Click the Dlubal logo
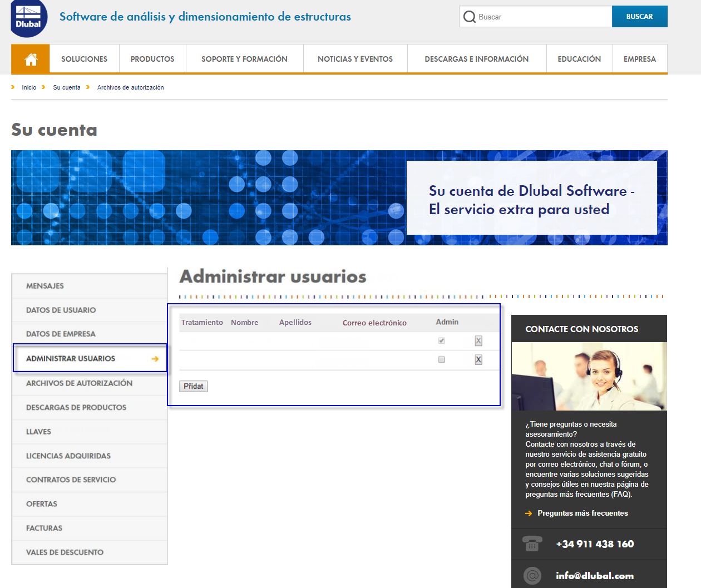Screen dimensions: 701x588 tap(29, 18)
